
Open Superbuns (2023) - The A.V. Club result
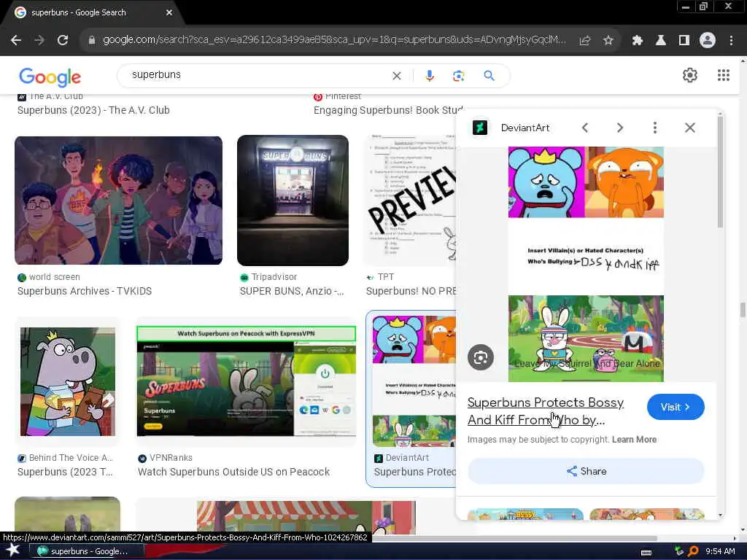pyautogui.click(x=93, y=110)
